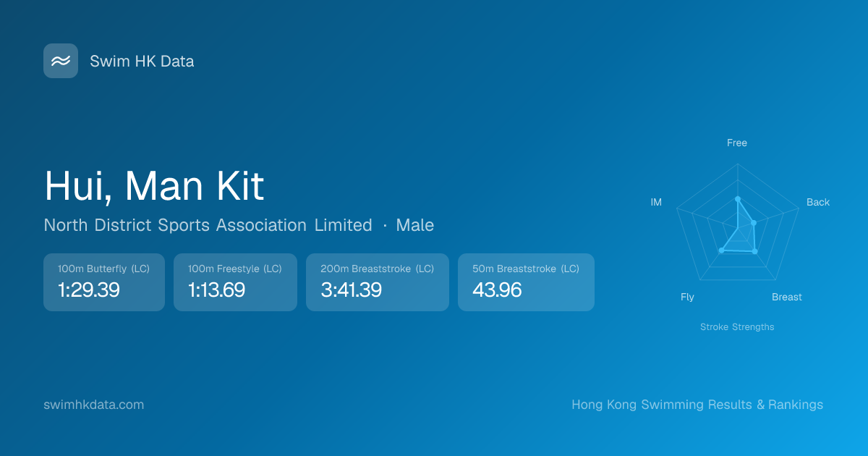Click the Male gender label
The height and width of the screenshot is (456, 868).
415,225
